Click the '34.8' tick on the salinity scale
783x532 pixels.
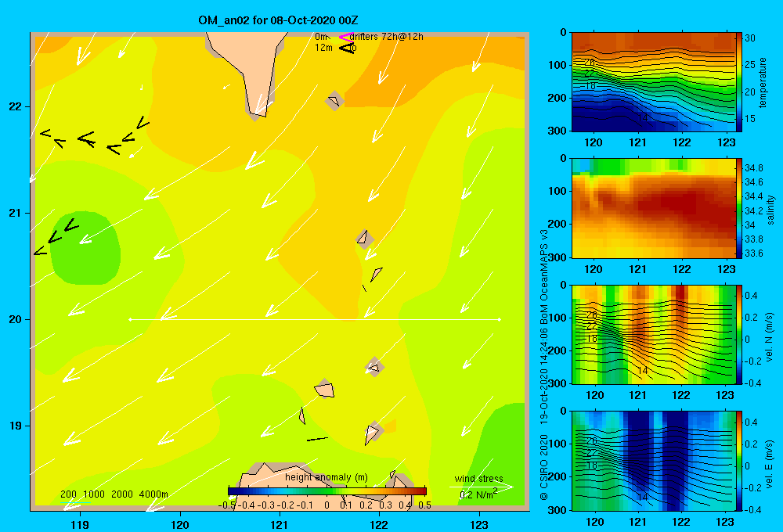(753, 167)
